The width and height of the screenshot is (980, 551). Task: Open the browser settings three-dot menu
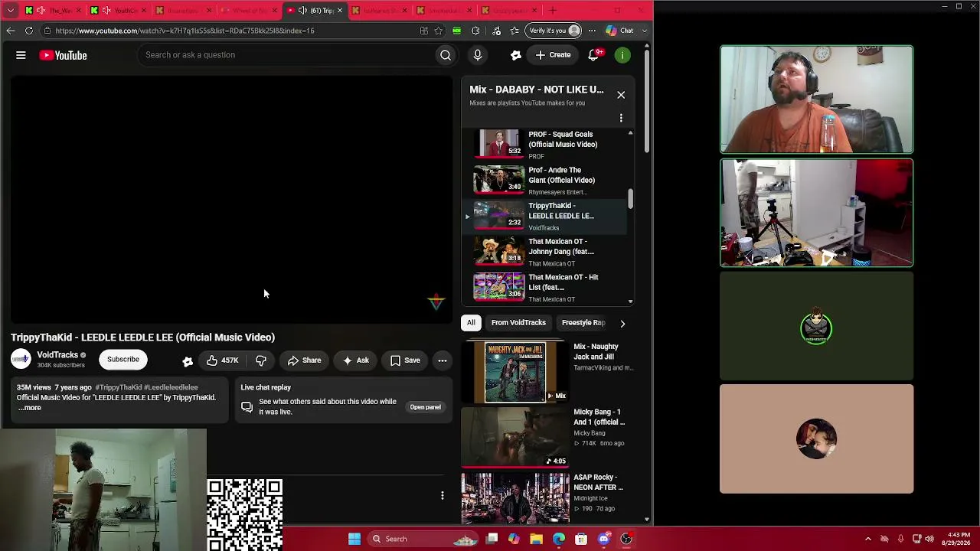pyautogui.click(x=592, y=31)
